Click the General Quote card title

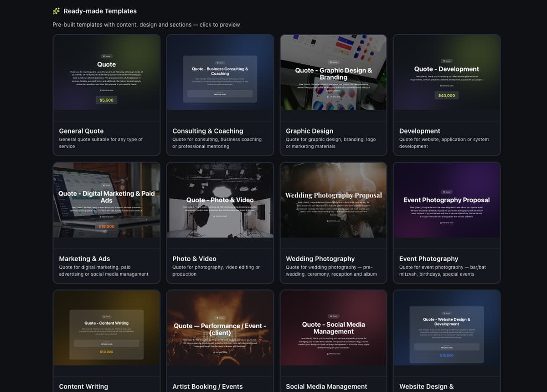pyautogui.click(x=81, y=131)
